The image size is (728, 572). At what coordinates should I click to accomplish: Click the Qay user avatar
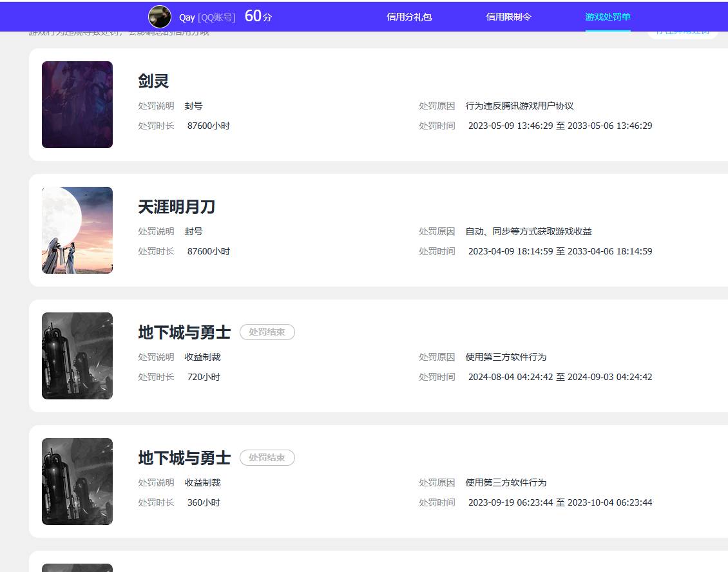[x=159, y=17]
